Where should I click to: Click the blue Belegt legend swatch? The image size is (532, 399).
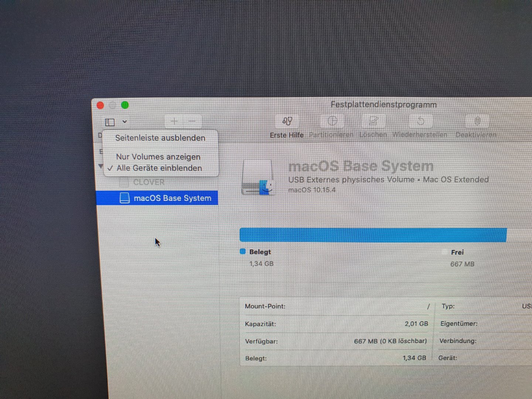click(x=243, y=252)
